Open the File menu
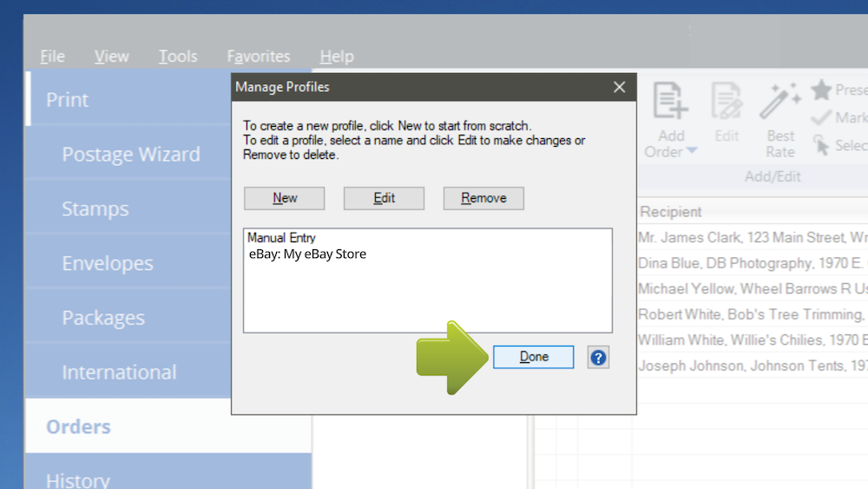 click(x=52, y=56)
